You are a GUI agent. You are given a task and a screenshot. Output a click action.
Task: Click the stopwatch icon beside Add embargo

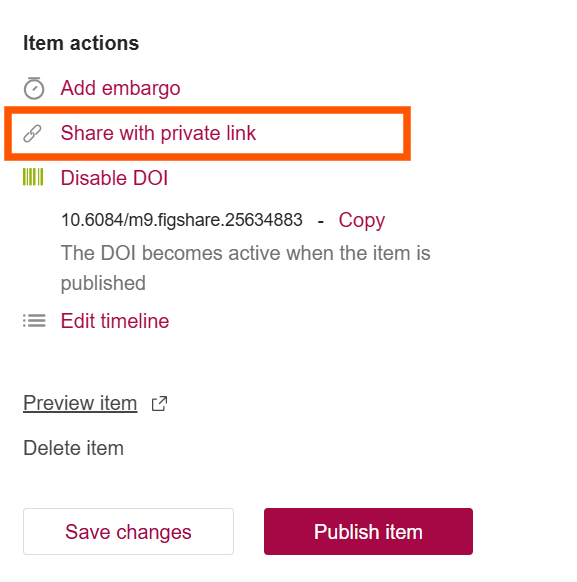pos(34,88)
